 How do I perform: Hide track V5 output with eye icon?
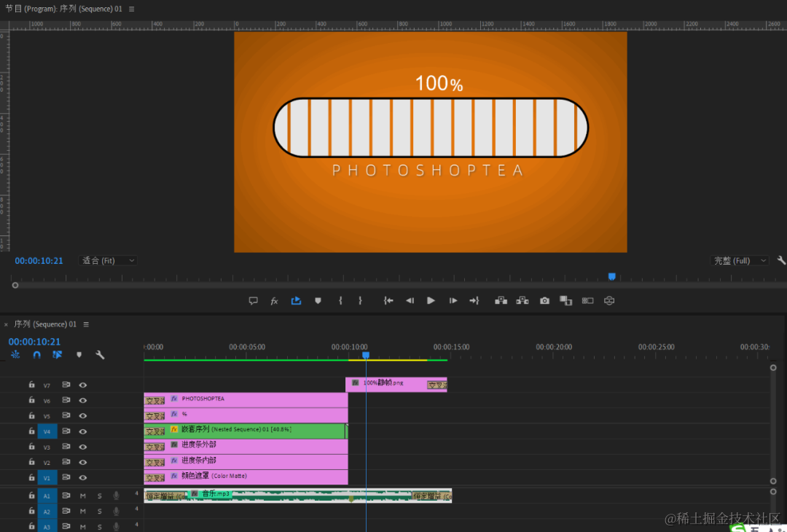tap(83, 415)
